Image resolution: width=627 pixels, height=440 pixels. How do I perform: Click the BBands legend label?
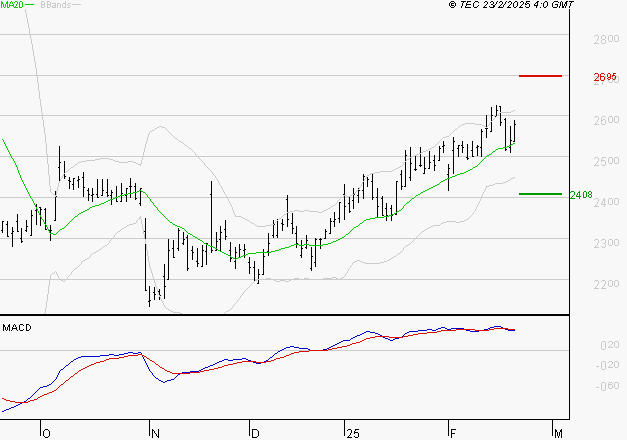[x=56, y=5]
